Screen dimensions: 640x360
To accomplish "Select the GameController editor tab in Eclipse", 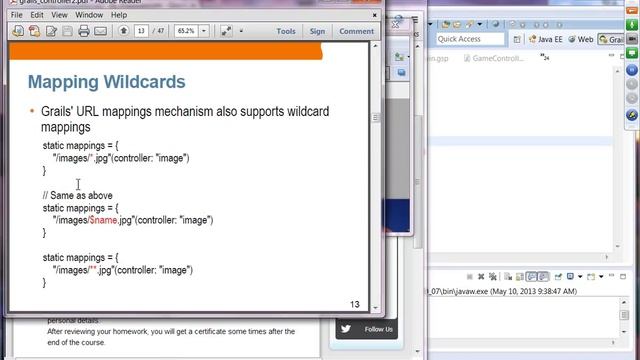I will tap(494, 58).
